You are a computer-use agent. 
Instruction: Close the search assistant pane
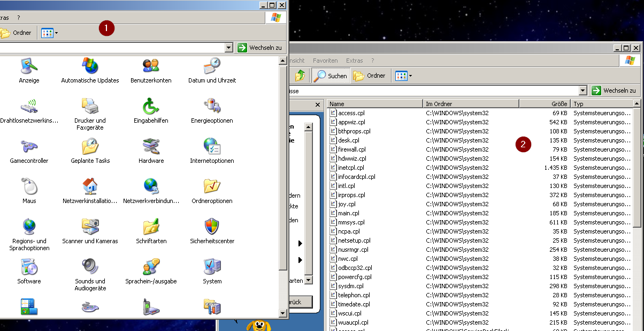click(x=317, y=104)
